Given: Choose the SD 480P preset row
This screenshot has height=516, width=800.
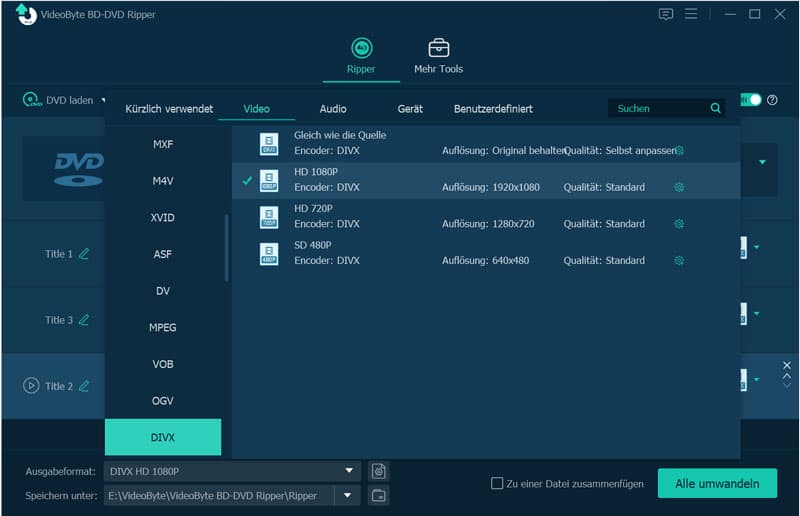Looking at the screenshot, I should click(486, 254).
